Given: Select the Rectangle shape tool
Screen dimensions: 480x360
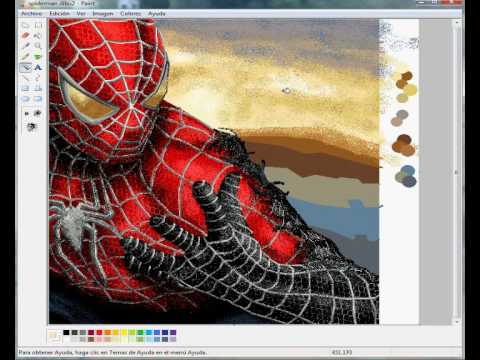Looking at the screenshot, I should point(26,88).
